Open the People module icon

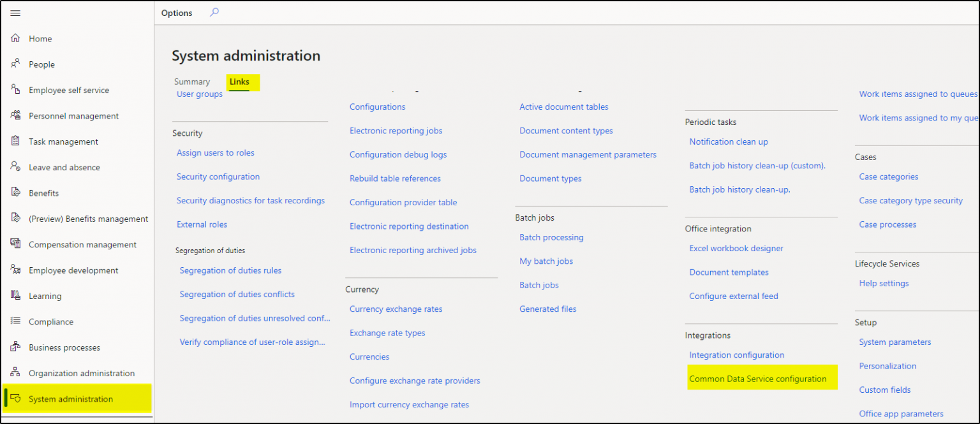(16, 64)
